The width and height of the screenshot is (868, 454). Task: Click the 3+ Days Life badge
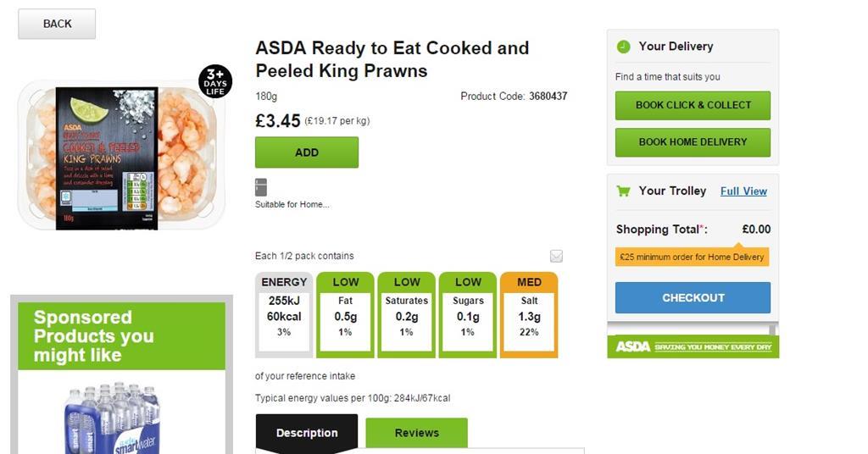pos(215,81)
